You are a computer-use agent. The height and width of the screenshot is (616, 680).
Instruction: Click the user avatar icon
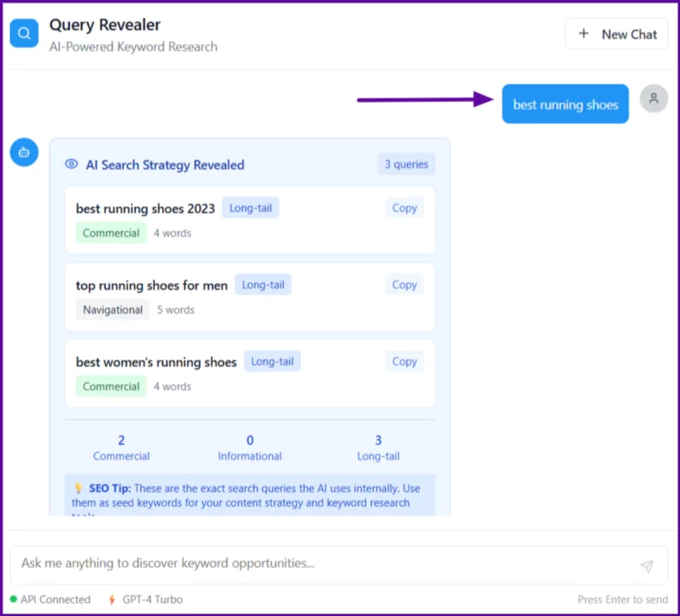click(x=653, y=98)
